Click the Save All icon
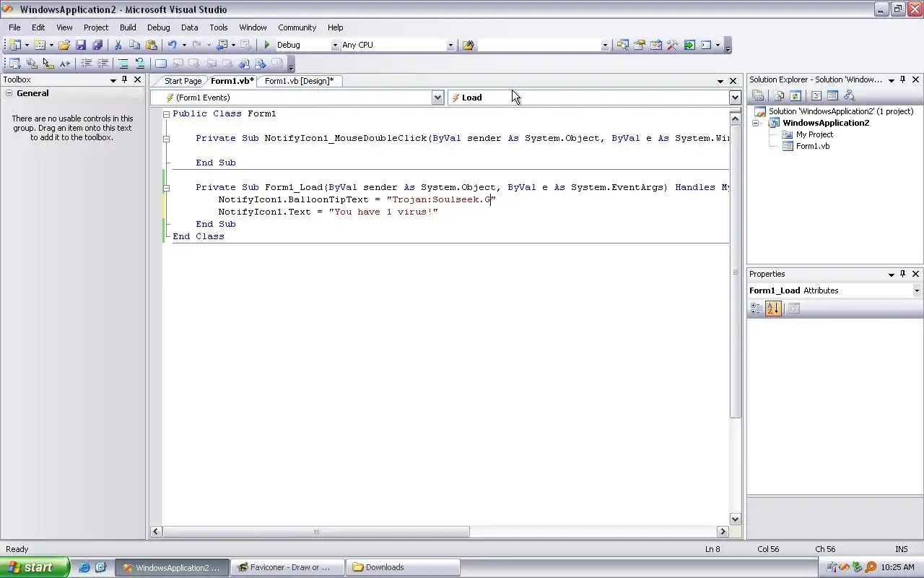This screenshot has height=578, width=924. tap(97, 45)
